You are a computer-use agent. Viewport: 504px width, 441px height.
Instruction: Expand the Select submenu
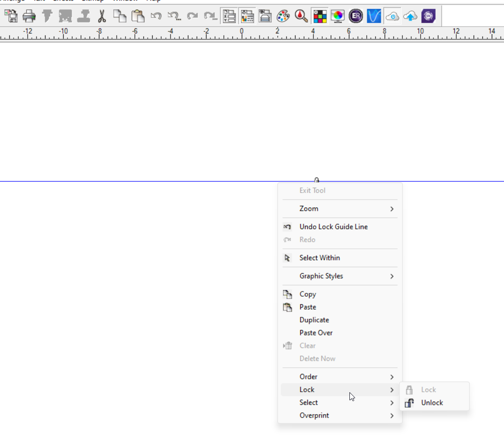click(x=340, y=403)
